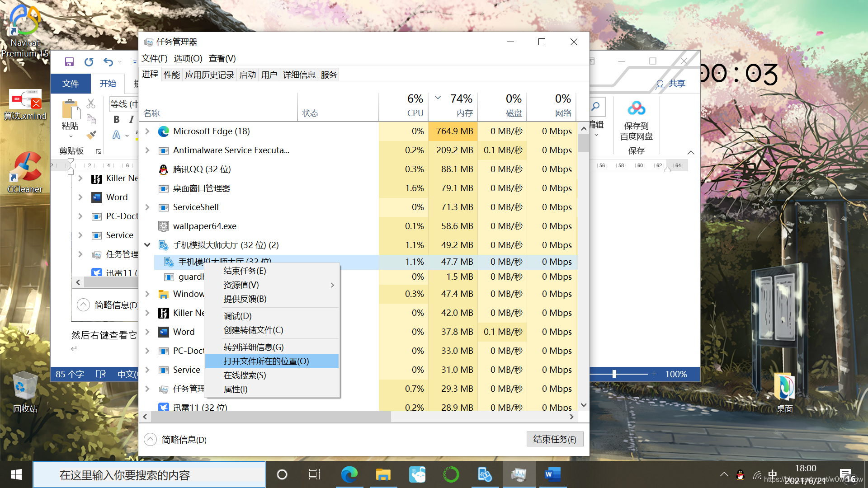868x488 pixels.
Task: Click the Windows search input box
Action: [x=149, y=475]
